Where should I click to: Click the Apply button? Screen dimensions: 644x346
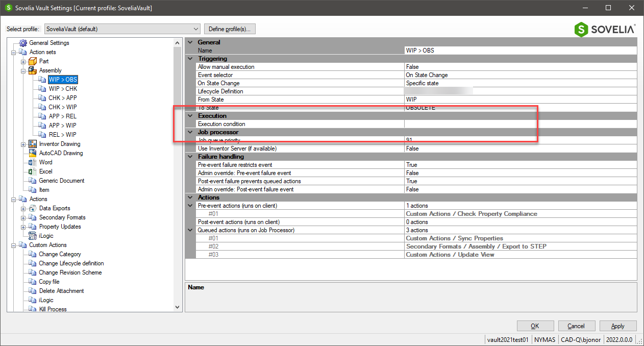pyautogui.click(x=617, y=326)
